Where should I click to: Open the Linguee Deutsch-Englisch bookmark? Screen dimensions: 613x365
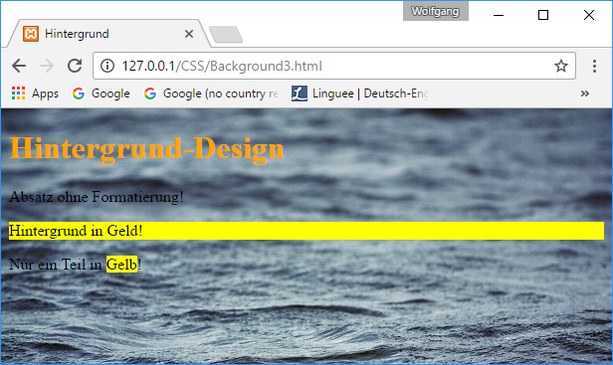[x=360, y=93]
